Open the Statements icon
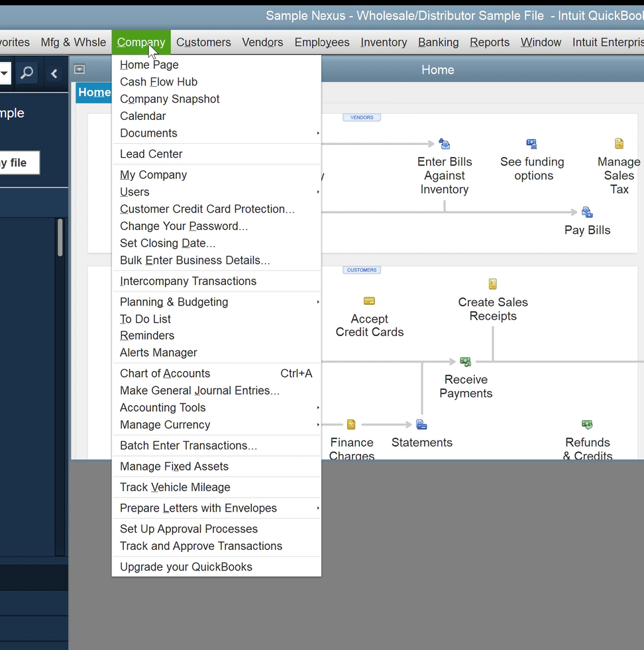 [421, 425]
